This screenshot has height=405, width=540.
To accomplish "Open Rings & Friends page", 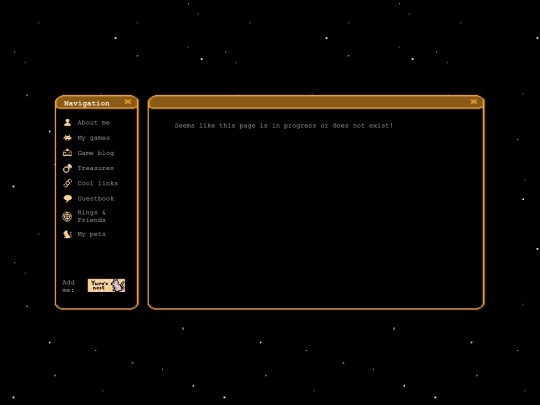I will pyautogui.click(x=92, y=216).
